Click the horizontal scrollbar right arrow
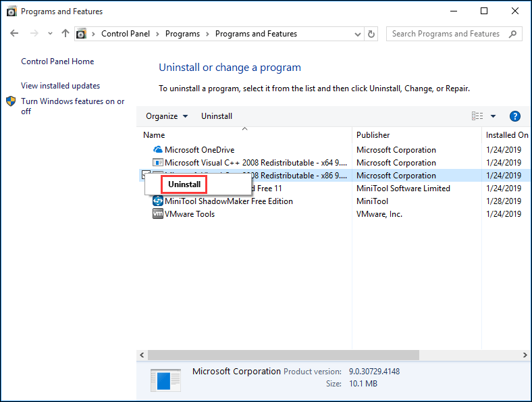The width and height of the screenshot is (532, 402). [525, 355]
